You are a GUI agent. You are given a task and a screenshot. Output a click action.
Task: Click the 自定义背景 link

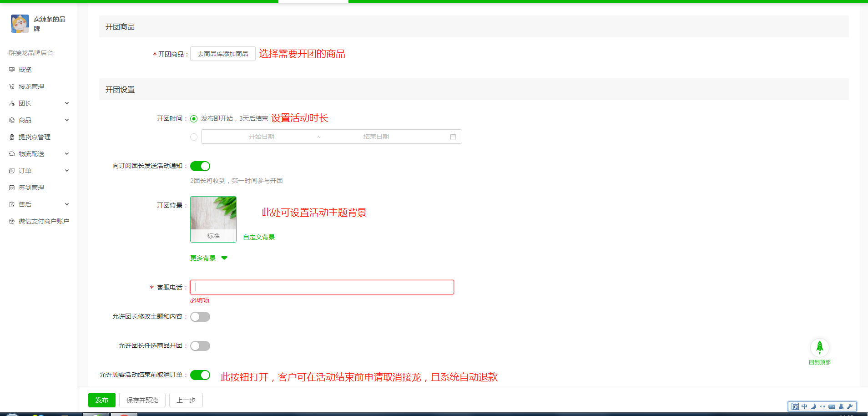[259, 237]
